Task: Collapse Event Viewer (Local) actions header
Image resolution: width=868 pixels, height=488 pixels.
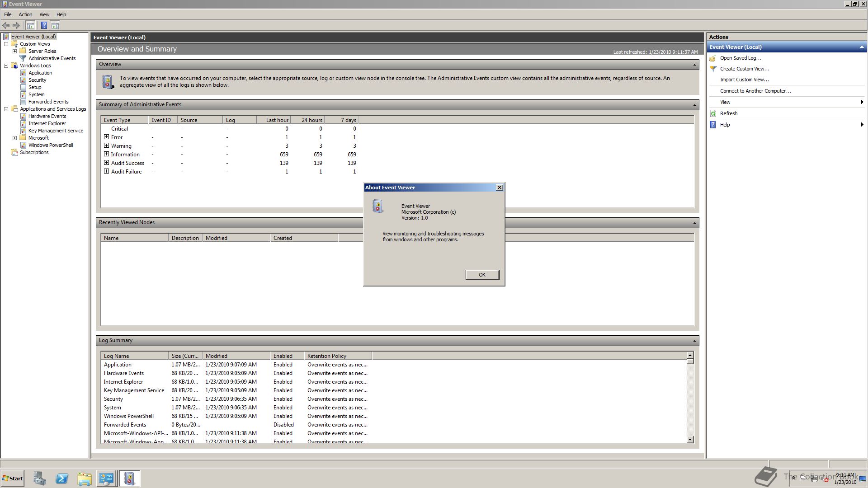Action: 861,47
